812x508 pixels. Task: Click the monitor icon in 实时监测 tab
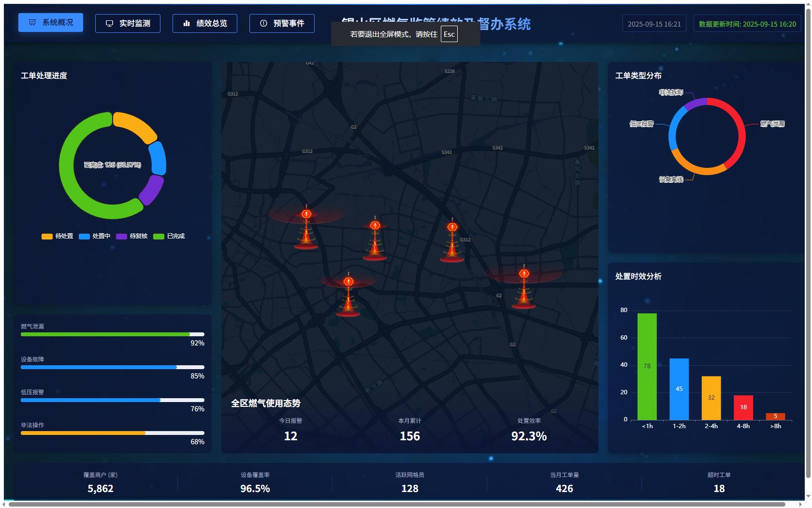point(110,23)
